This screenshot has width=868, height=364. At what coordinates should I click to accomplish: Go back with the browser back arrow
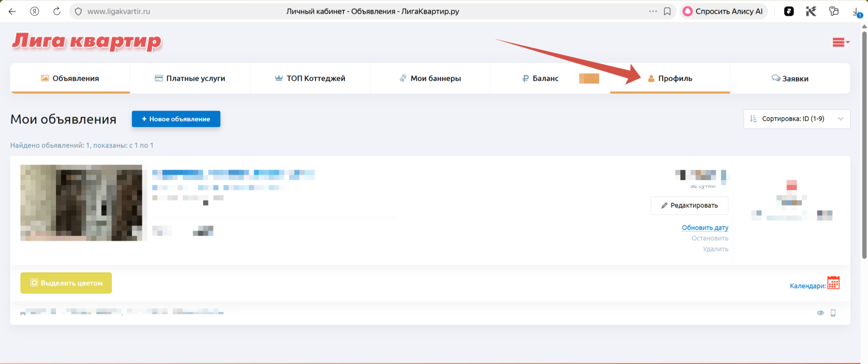12,11
